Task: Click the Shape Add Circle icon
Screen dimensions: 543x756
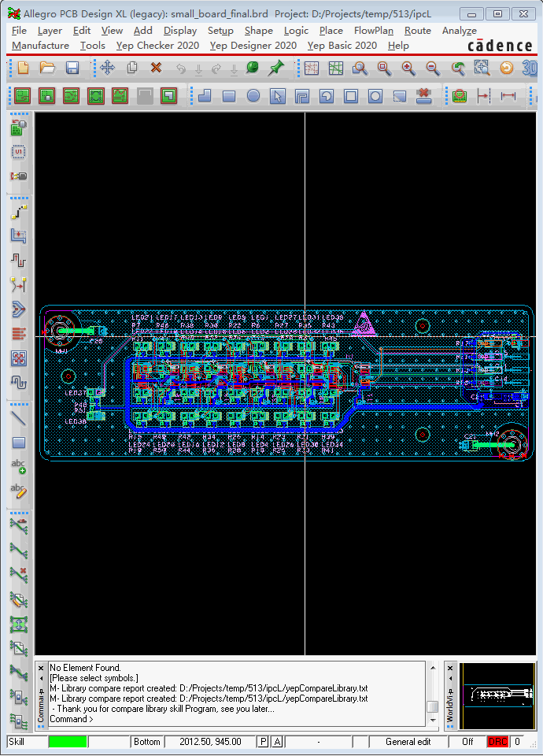Action: pos(253,96)
